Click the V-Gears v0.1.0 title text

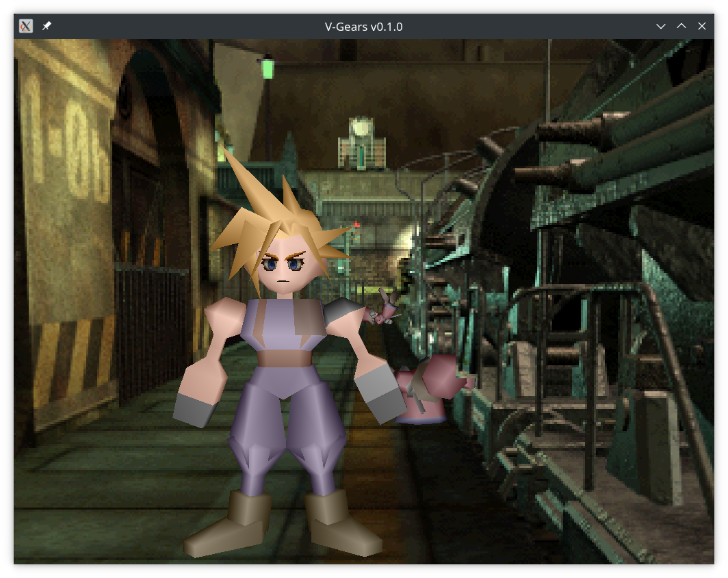(x=363, y=27)
